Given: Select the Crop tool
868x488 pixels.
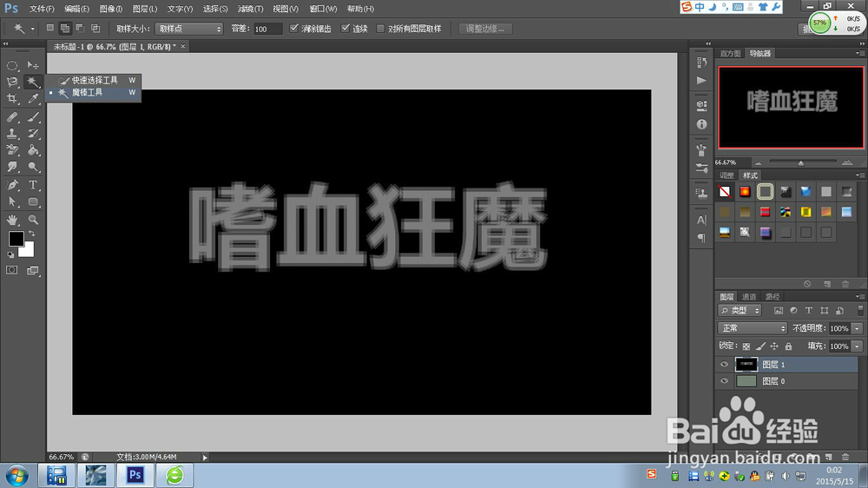Looking at the screenshot, I should pyautogui.click(x=12, y=99).
